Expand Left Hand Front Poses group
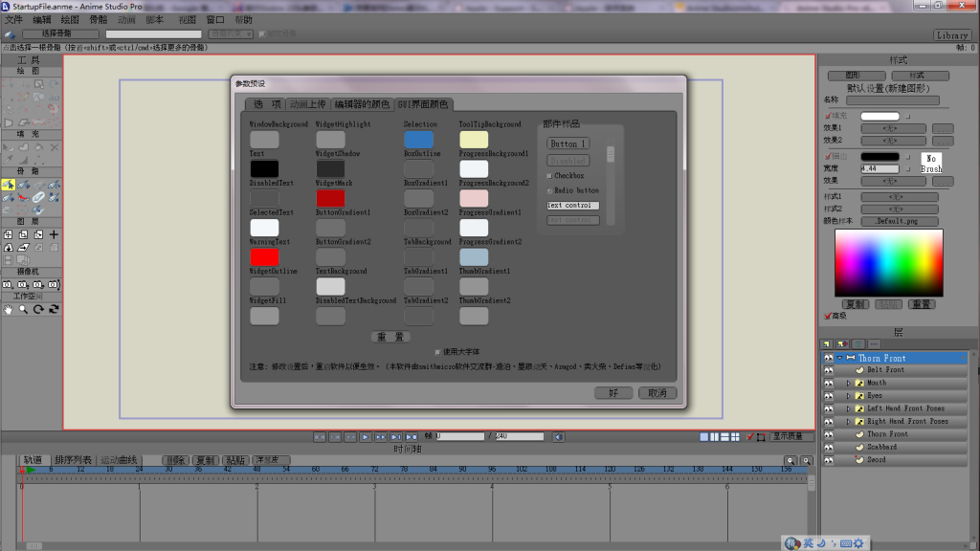Screen dimensions: 980x551 (x=848, y=408)
